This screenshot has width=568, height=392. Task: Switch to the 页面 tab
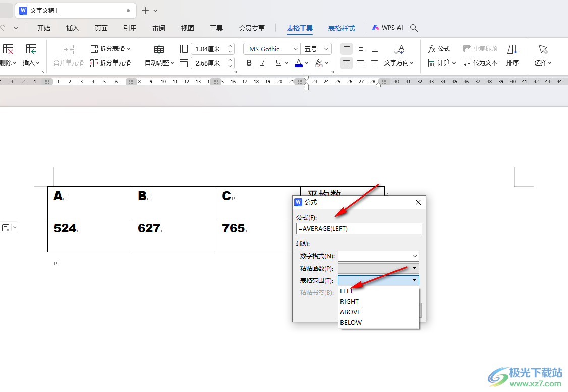pyautogui.click(x=101, y=28)
